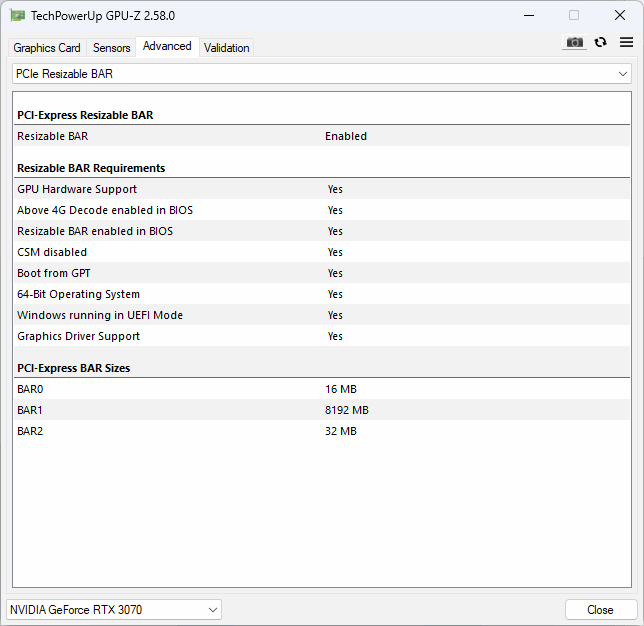Minimize the GPU-Z window

tap(529, 16)
